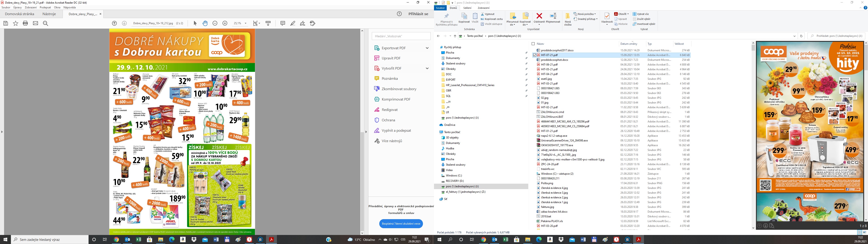
Task: Select the file Pekárna PLASY.xls
Action: pyautogui.click(x=552, y=221)
